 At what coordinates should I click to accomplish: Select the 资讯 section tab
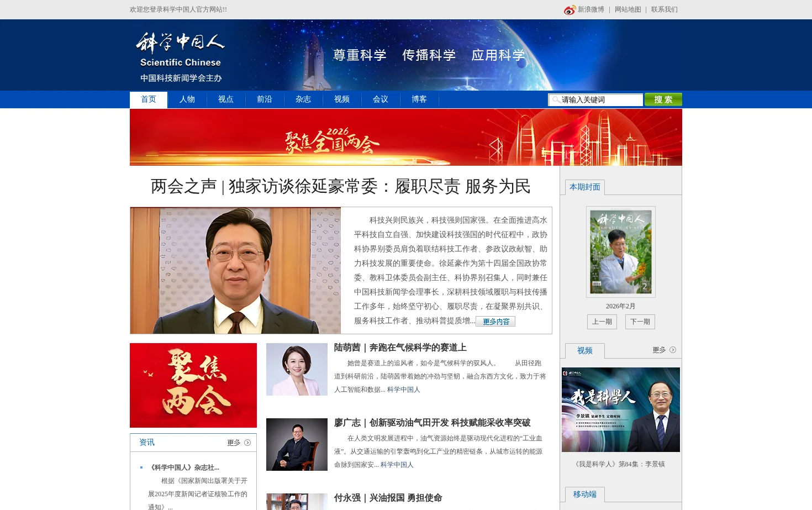pos(147,443)
